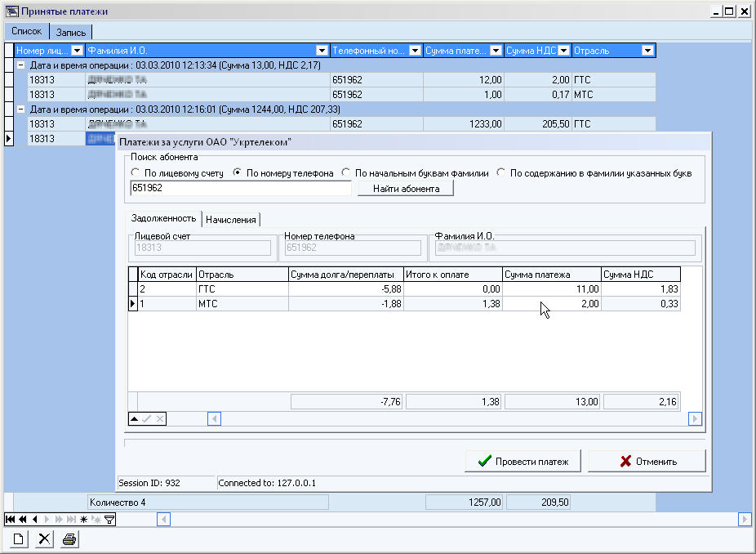
Task: Click the checkmark post icon in debt grid
Action: tap(147, 419)
